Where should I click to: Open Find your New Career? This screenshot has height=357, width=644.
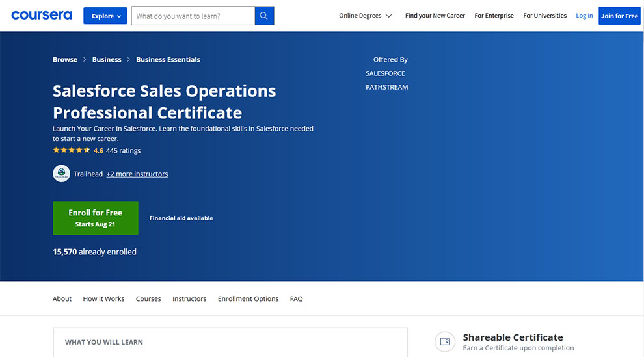tap(435, 16)
